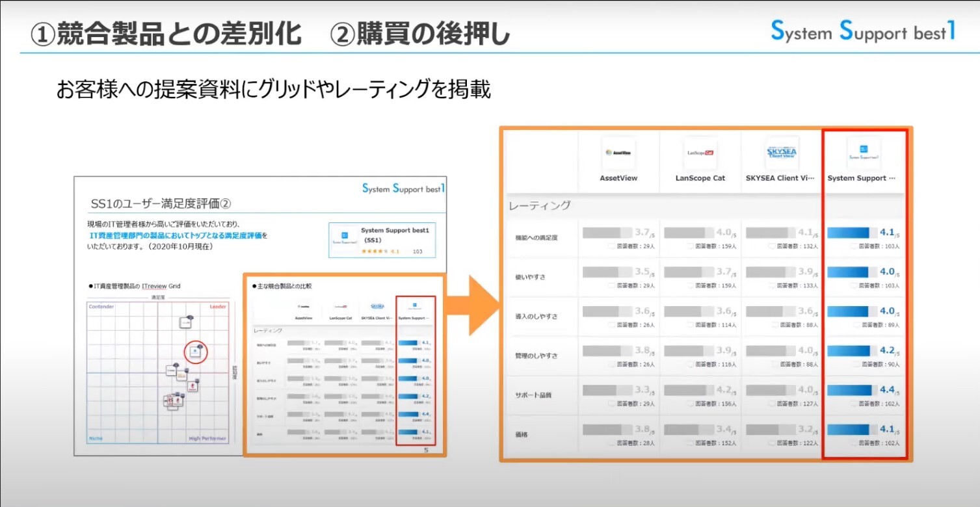
Task: Click the レーティング section heading in the large table
Action: [x=540, y=205]
